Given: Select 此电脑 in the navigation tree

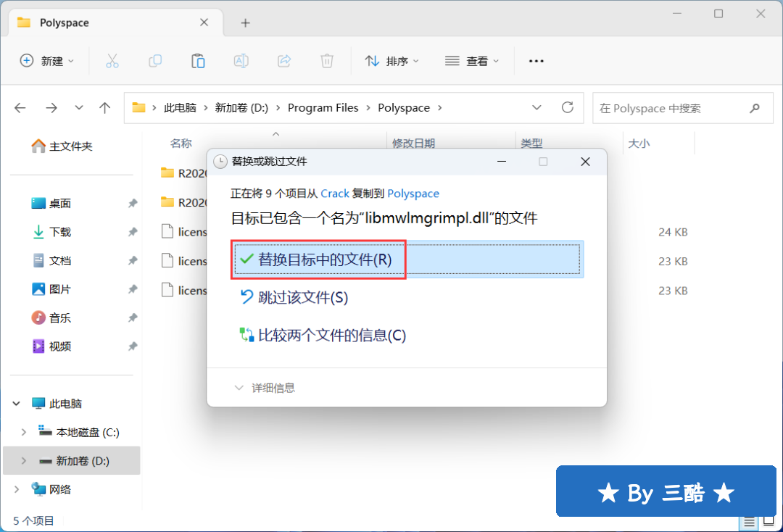Looking at the screenshot, I should click(57, 403).
